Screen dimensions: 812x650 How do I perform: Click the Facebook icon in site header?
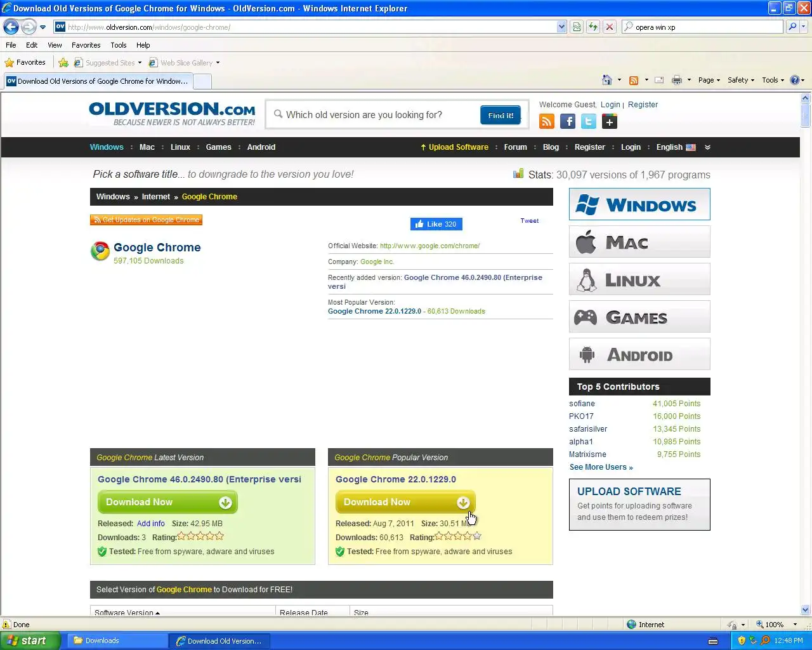click(568, 121)
